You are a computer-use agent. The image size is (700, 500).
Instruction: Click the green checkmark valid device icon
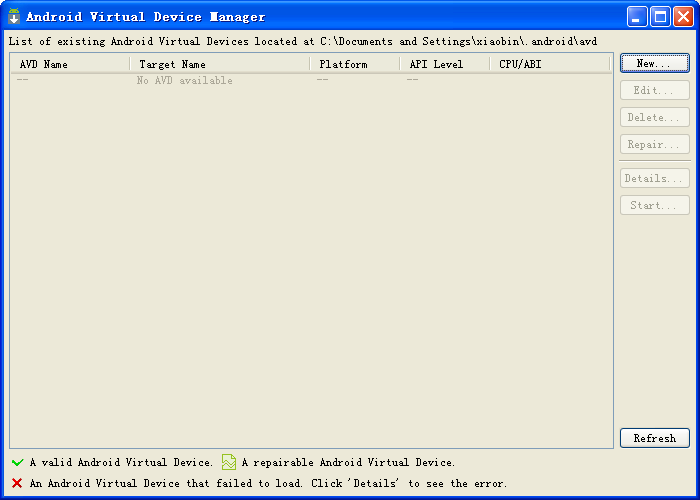(17, 462)
